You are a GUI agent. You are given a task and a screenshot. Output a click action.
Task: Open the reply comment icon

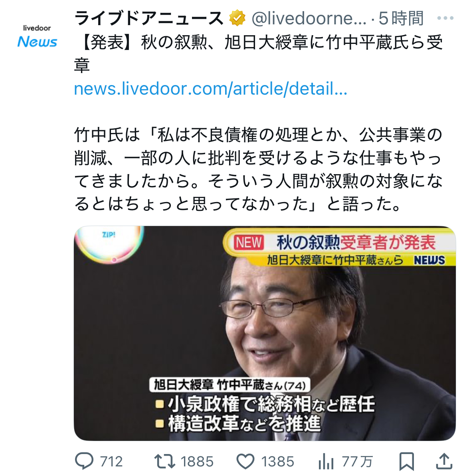pos(84,461)
